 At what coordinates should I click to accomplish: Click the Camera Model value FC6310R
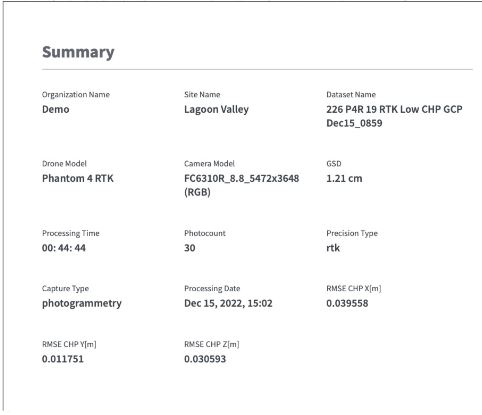(x=241, y=185)
